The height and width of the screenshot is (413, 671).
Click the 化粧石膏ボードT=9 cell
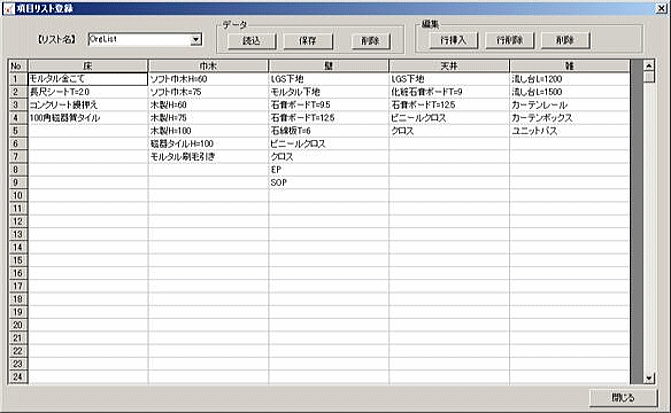tap(448, 91)
